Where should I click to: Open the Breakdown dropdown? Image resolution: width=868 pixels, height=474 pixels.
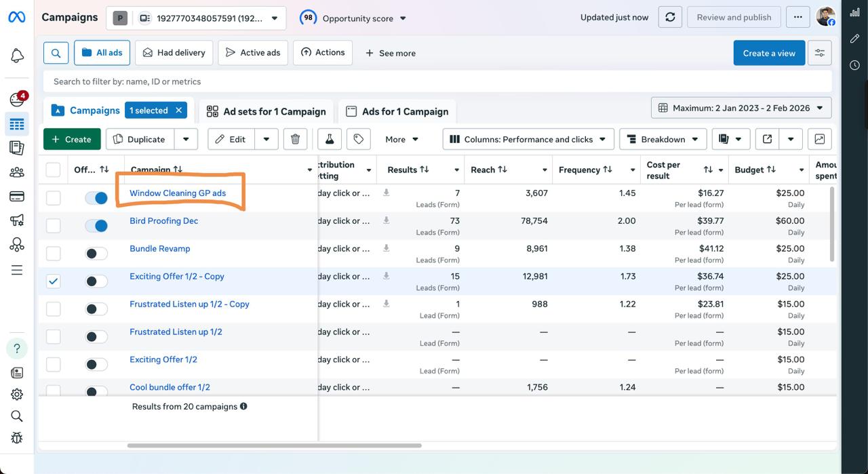click(x=663, y=139)
